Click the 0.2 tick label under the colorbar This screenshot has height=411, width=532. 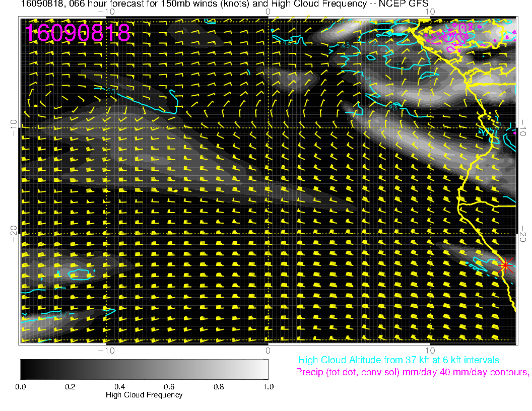point(70,387)
